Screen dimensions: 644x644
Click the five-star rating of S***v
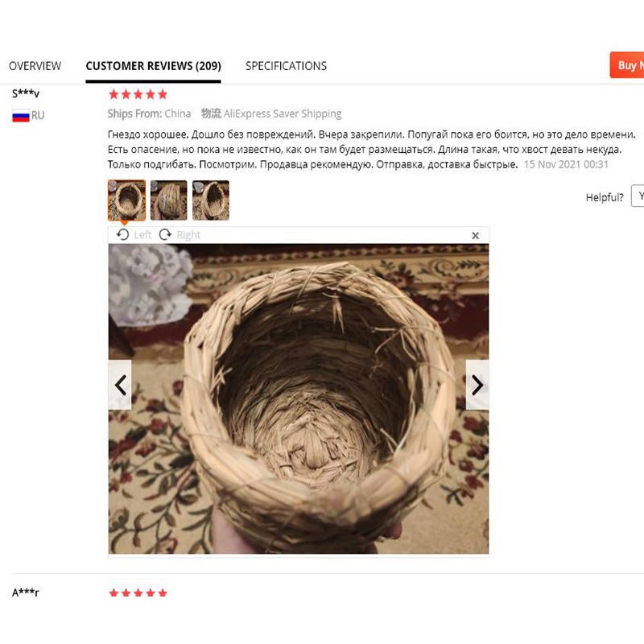138,94
